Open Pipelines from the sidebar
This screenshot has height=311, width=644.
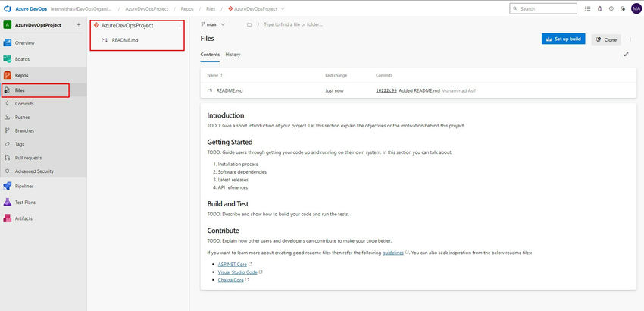coord(29,185)
